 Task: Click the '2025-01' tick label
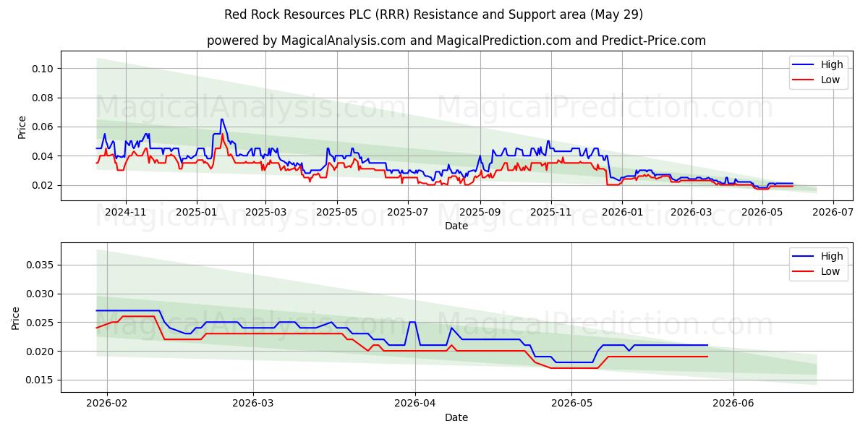coord(197,213)
